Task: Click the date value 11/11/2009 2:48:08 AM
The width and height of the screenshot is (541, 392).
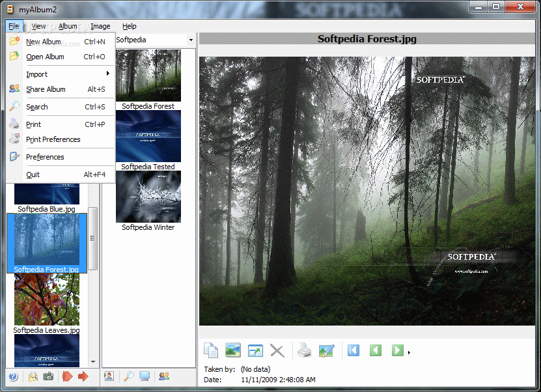Action: click(278, 380)
